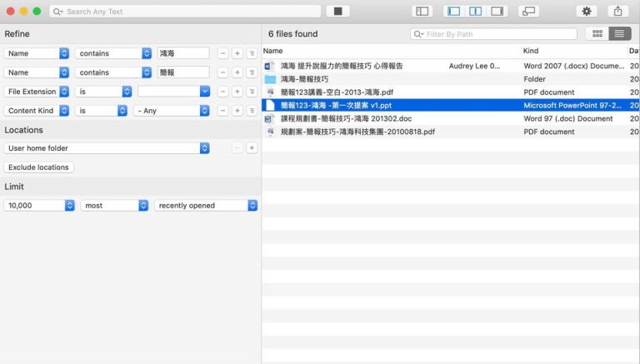Viewport: 640px width, 364px height.
Task: Open the second Name attribute dropdown
Action: (x=37, y=72)
